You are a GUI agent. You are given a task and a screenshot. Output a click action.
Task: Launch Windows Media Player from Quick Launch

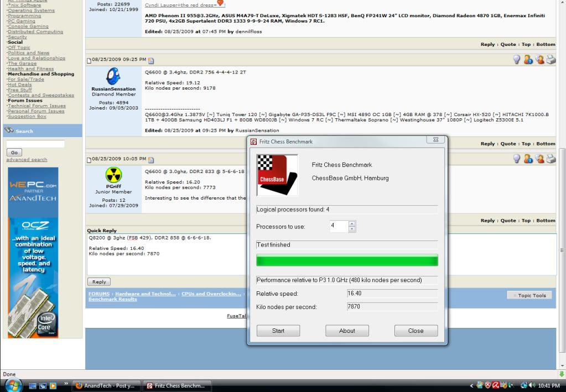click(x=53, y=386)
